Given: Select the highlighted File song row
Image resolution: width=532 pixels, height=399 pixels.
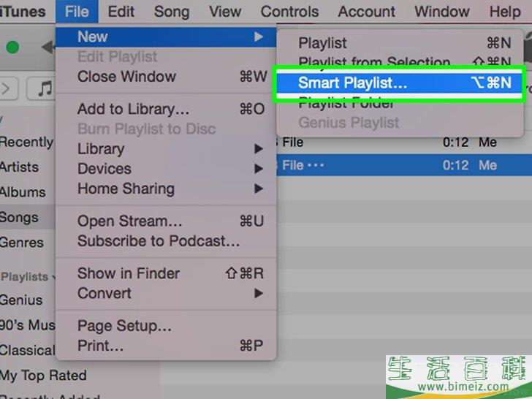Looking at the screenshot, I should (x=404, y=165).
